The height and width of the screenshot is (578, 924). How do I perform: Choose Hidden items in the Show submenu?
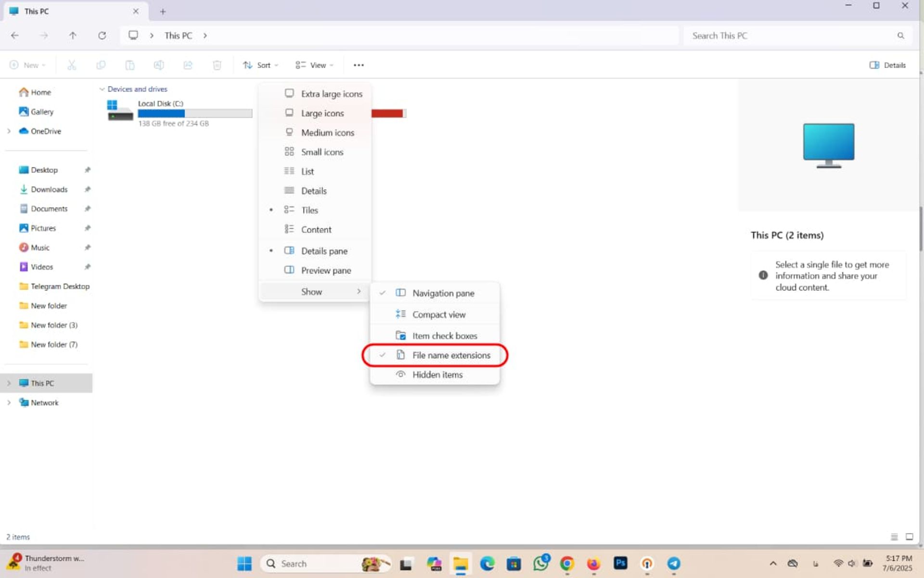437,375
